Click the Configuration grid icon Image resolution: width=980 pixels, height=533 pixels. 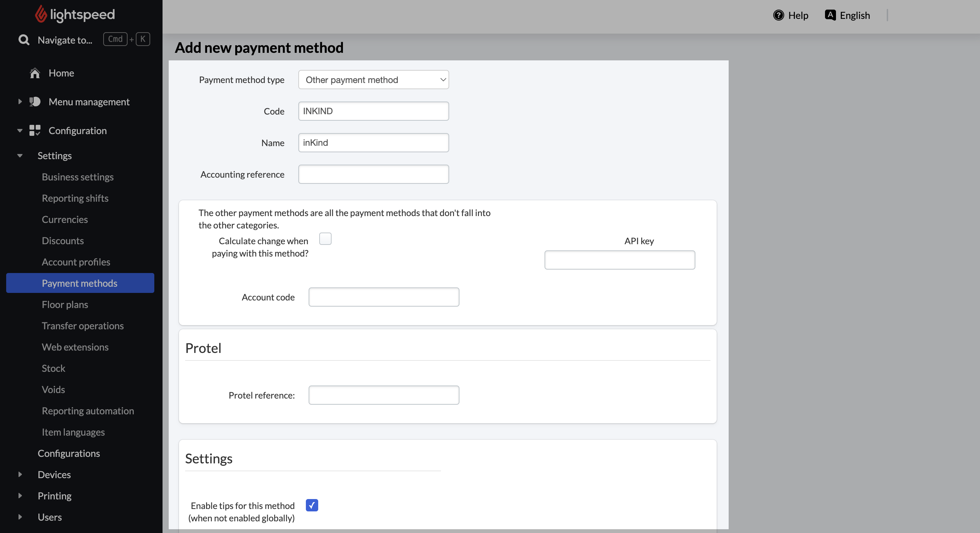(35, 130)
